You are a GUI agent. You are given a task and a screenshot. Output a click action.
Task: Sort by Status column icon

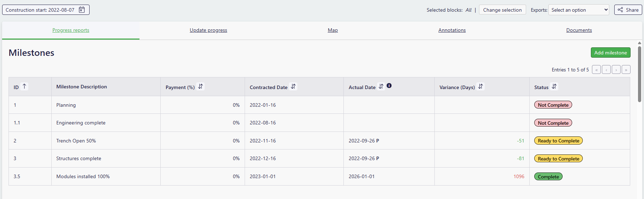point(554,86)
